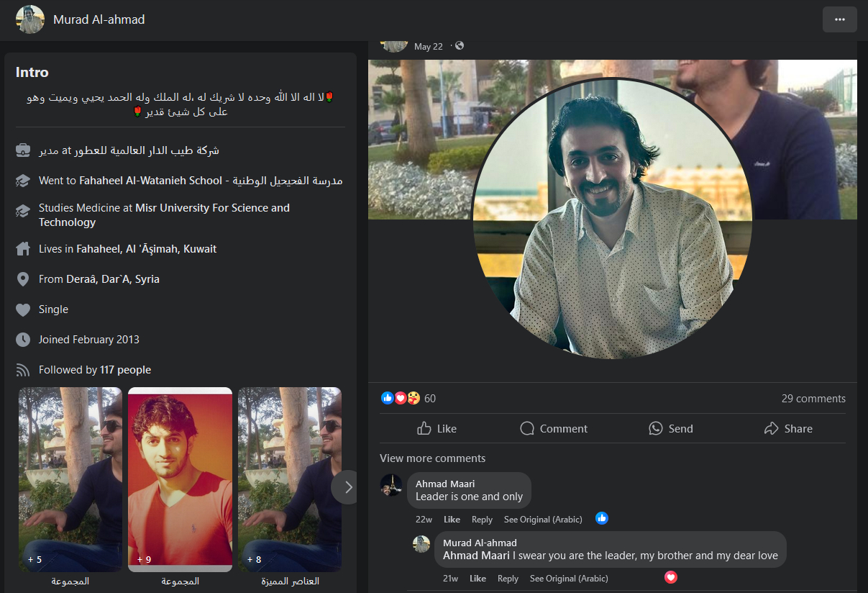This screenshot has width=868, height=593.
Task: Click the profile name Murad Al-ahmad in the header
Action: coord(99,19)
